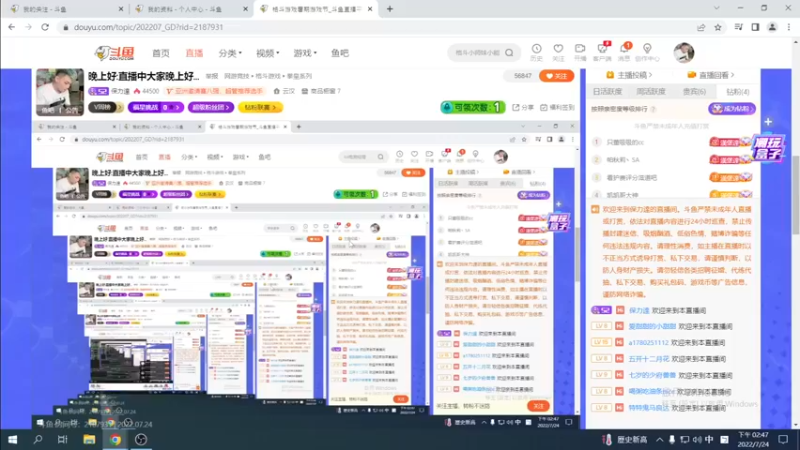The height and width of the screenshot is (450, 800).
Task: Open the 关注 heart icon in the header
Action: [558, 48]
